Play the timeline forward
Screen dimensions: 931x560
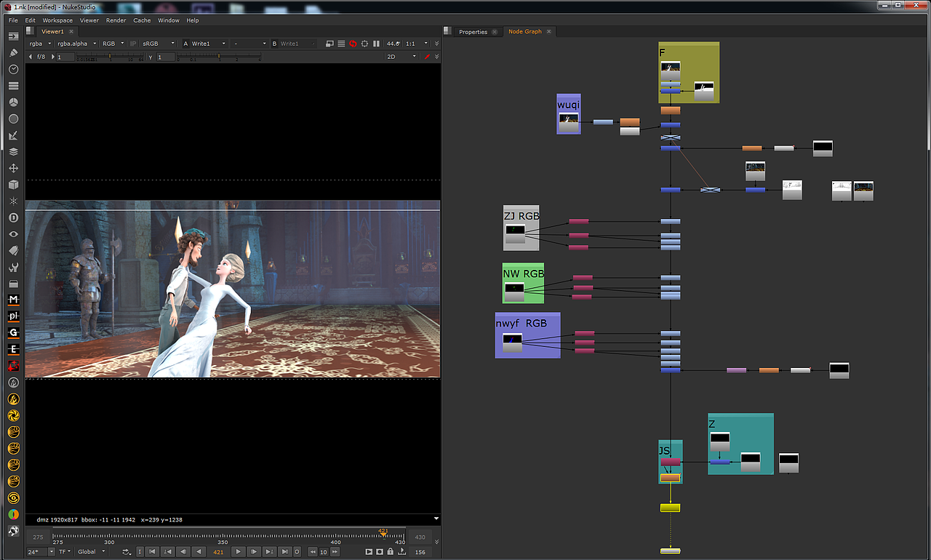click(238, 552)
